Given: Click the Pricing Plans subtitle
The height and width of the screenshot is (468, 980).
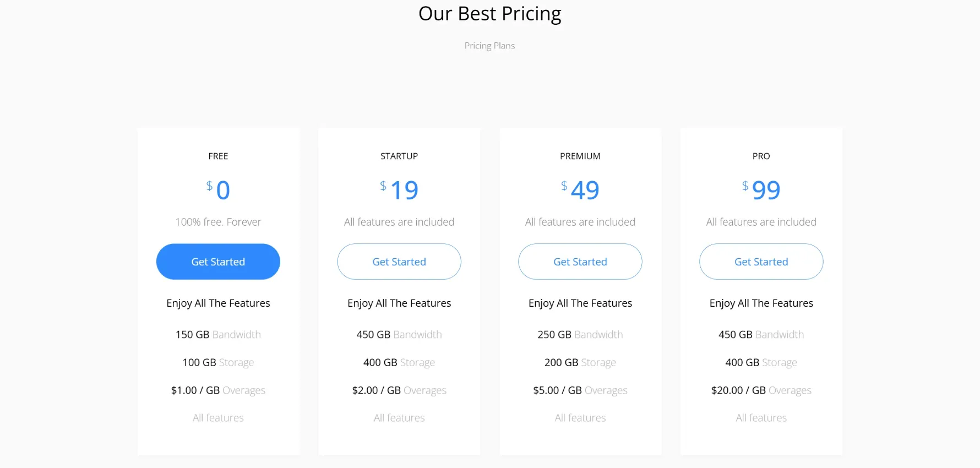Looking at the screenshot, I should click(489, 46).
